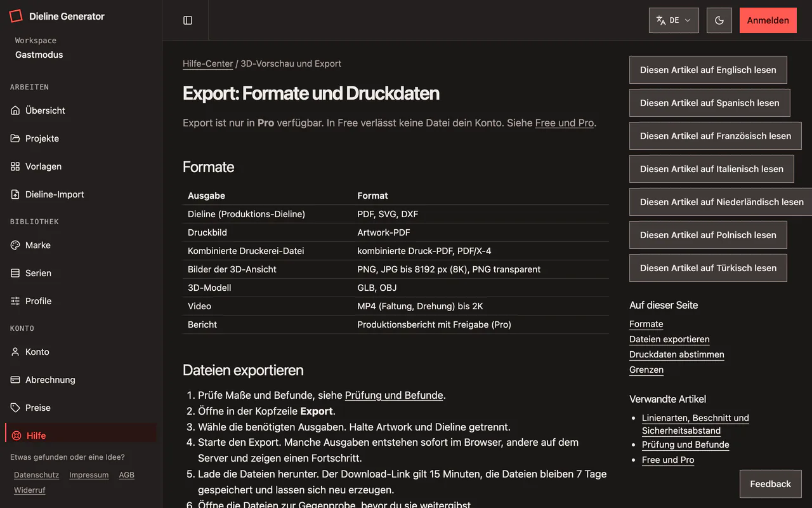This screenshot has width=812, height=508.
Task: Jump to Grenzen section link
Action: coord(646,370)
